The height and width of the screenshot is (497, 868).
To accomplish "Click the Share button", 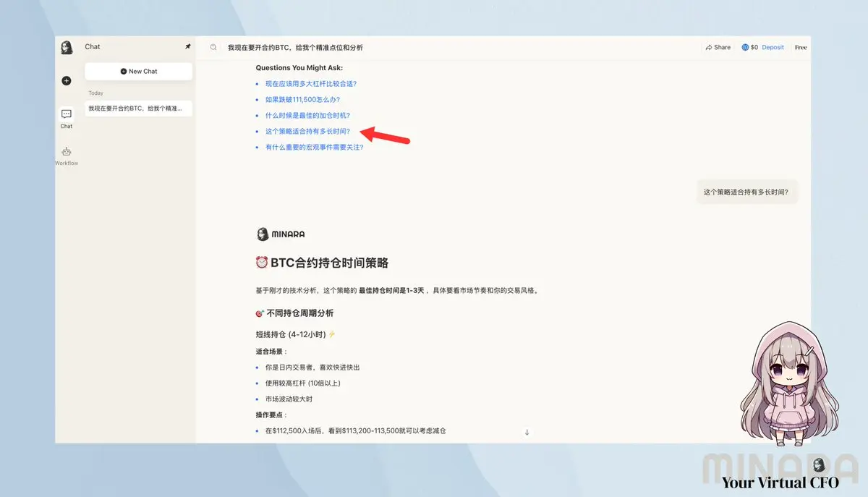I will coord(718,48).
